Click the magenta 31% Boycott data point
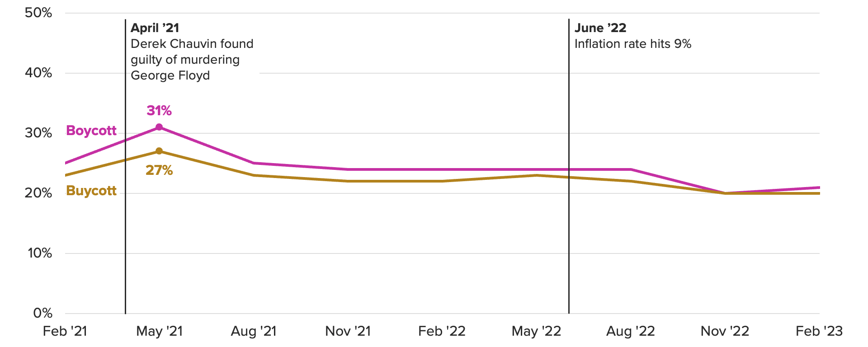The height and width of the screenshot is (347, 868). [x=159, y=127]
